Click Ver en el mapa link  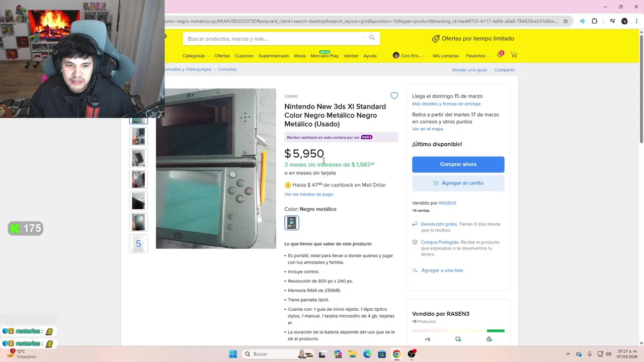(x=427, y=129)
